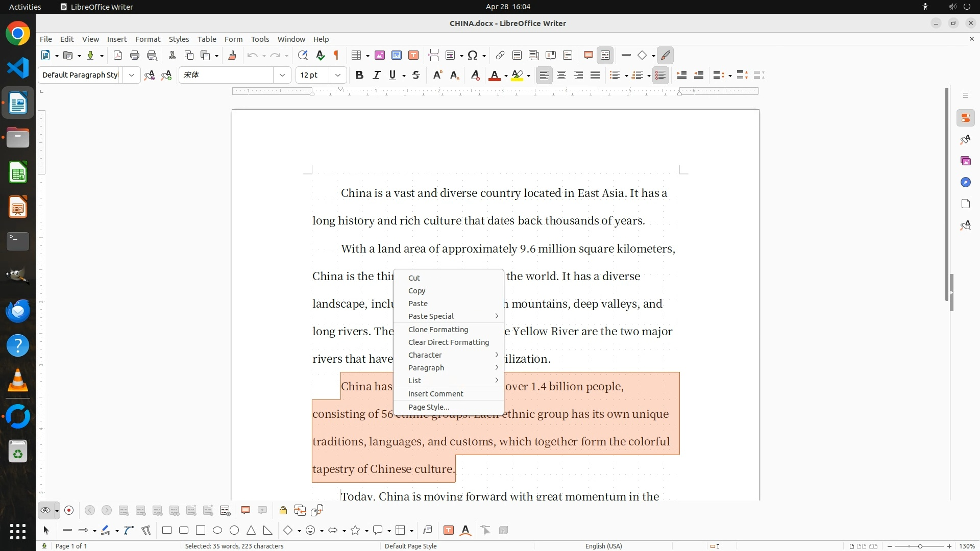Toggle justified paragraph alignment

point(595,75)
